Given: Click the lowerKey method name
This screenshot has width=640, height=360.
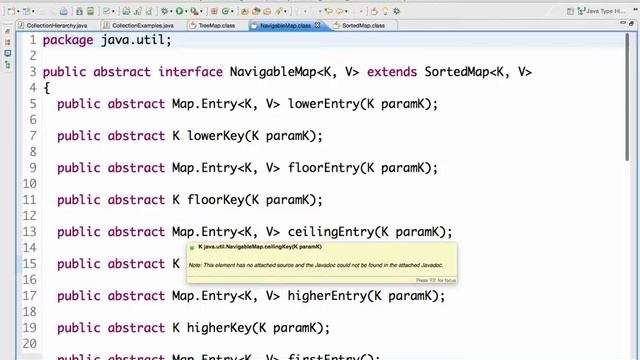Looking at the screenshot, I should tap(216, 136).
